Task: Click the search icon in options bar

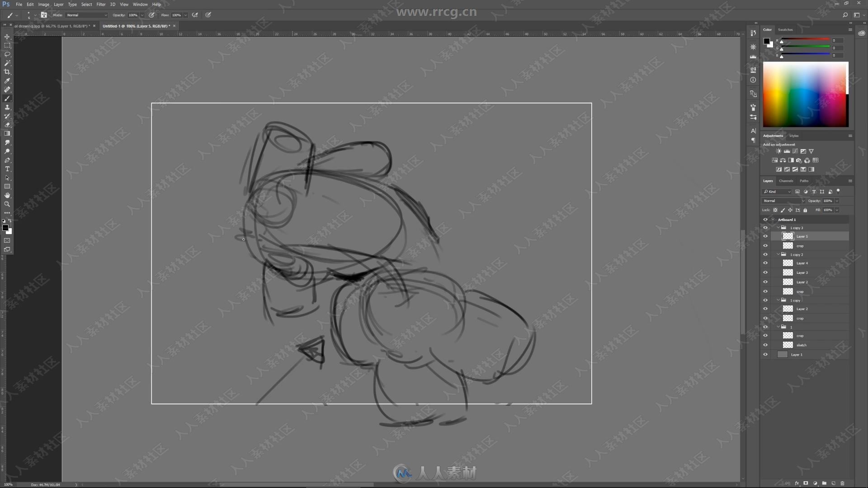Action: (x=845, y=15)
